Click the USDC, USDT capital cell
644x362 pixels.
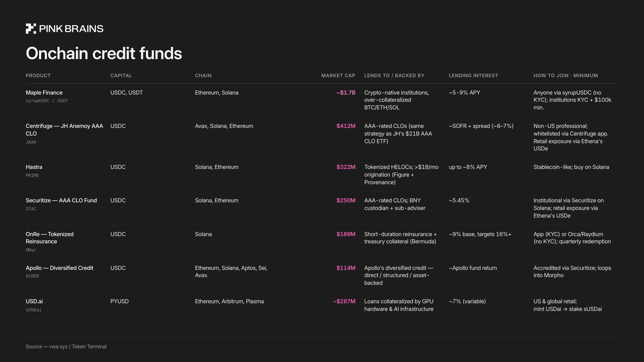(x=127, y=93)
